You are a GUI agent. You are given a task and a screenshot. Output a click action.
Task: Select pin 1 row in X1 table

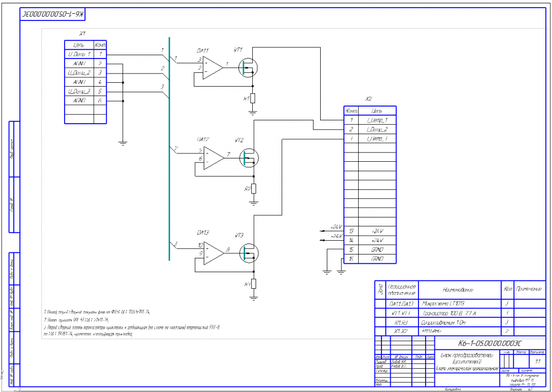pyautogui.click(x=86, y=54)
